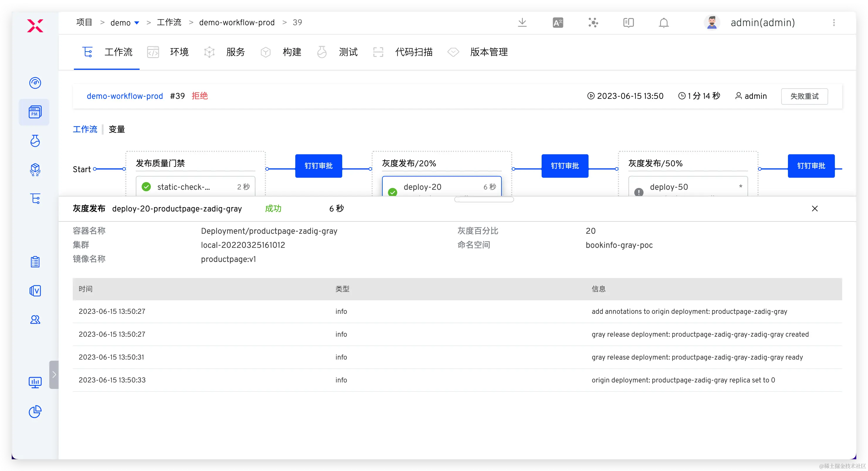Click the monitor data view sidebar icon

(35, 382)
